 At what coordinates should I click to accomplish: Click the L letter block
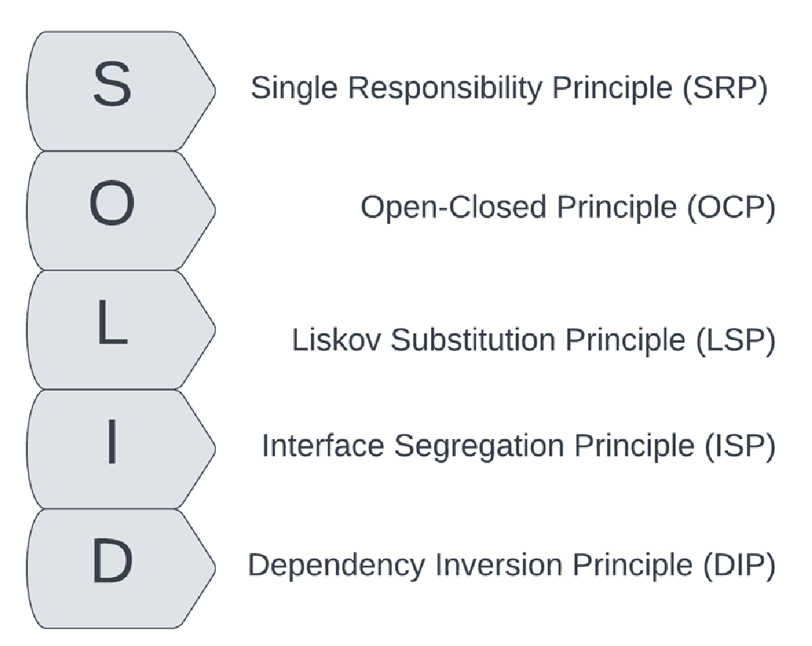121,329
